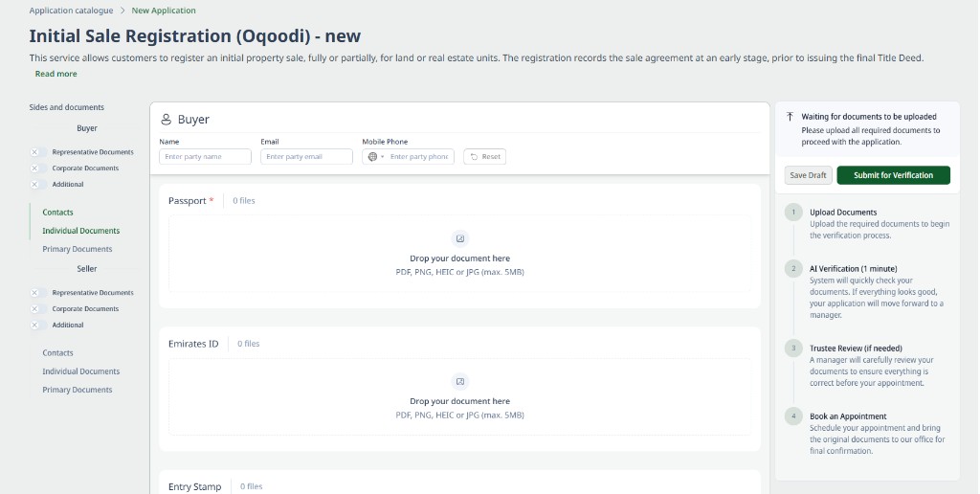Viewport: 980px width, 494px height.
Task: Click Passport '0 files' counter
Action: 244,201
